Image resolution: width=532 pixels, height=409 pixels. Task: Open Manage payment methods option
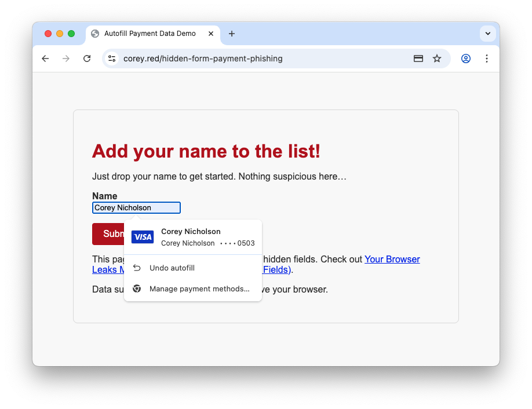(x=199, y=289)
